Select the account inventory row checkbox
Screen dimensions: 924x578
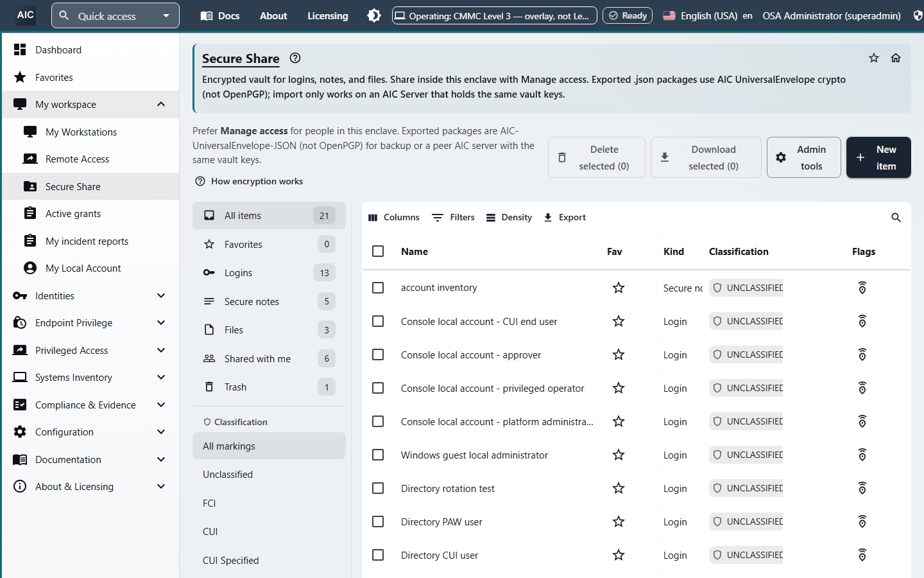coord(378,288)
